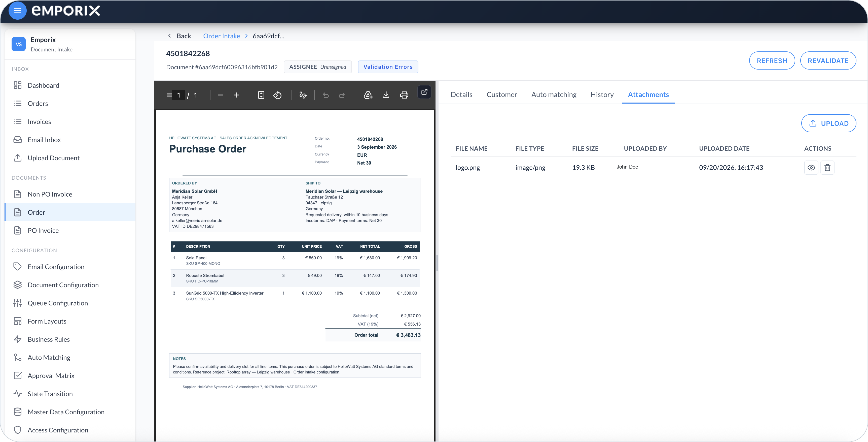Viewport: 868px width, 442px height.
Task: Click the REFRESH button
Action: point(772,61)
